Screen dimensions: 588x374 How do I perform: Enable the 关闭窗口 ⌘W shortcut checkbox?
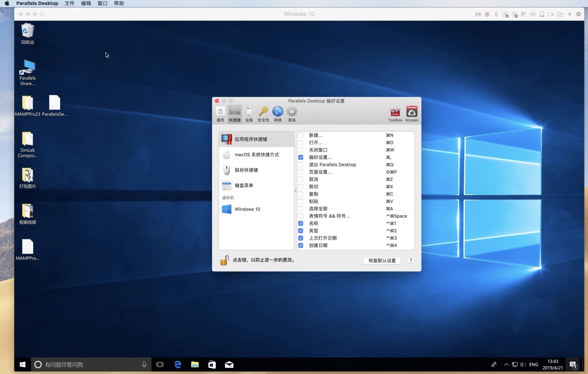click(301, 150)
